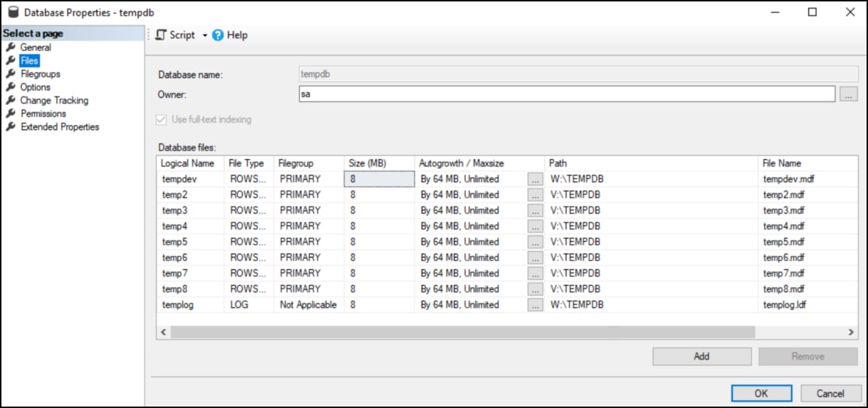Open autogrowth ellipsis for temp4 row
The height and width of the screenshot is (408, 868).
[x=535, y=226]
